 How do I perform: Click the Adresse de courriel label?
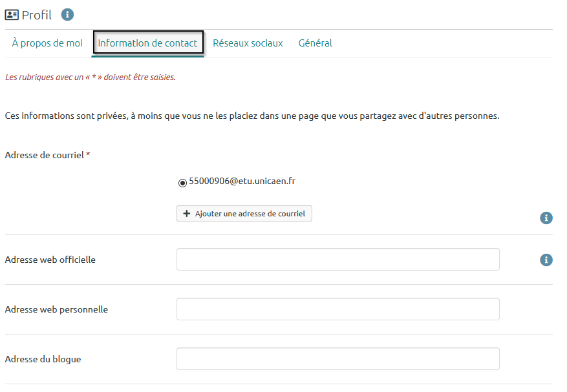[47, 155]
